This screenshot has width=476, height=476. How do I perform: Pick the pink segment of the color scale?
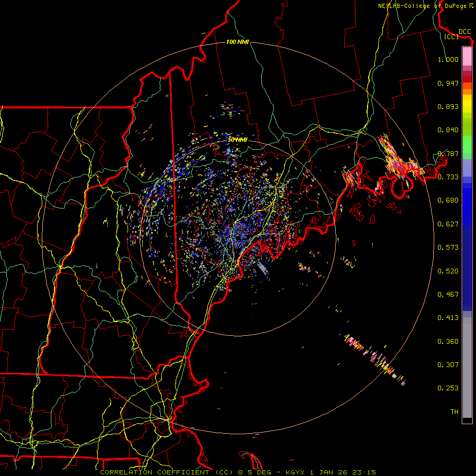click(x=467, y=56)
